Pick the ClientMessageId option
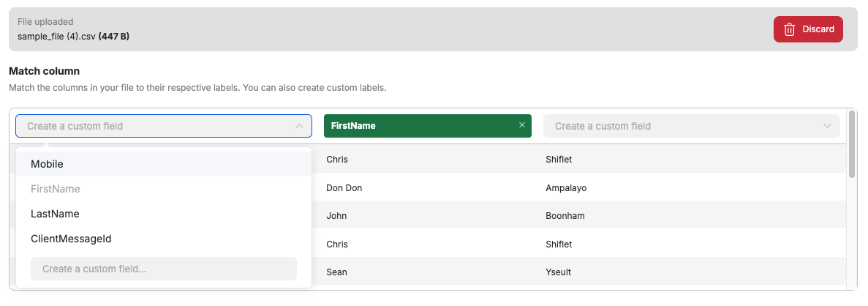This screenshot has width=868, height=306. (71, 239)
